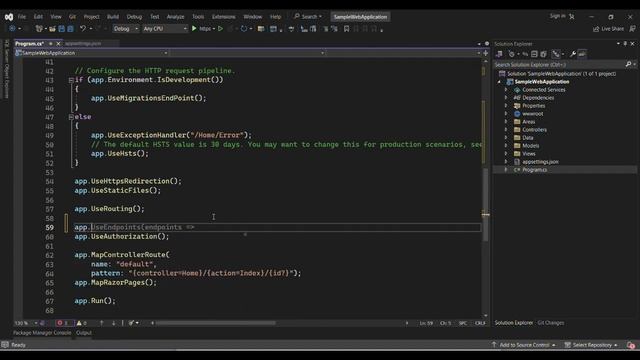Click Show All Files icon in Solution Explorer
The height and width of the screenshot is (360, 640).
pyautogui.click(x=544, y=54)
